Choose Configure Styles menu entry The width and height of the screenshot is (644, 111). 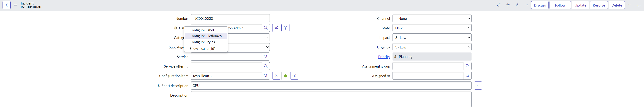tap(202, 42)
